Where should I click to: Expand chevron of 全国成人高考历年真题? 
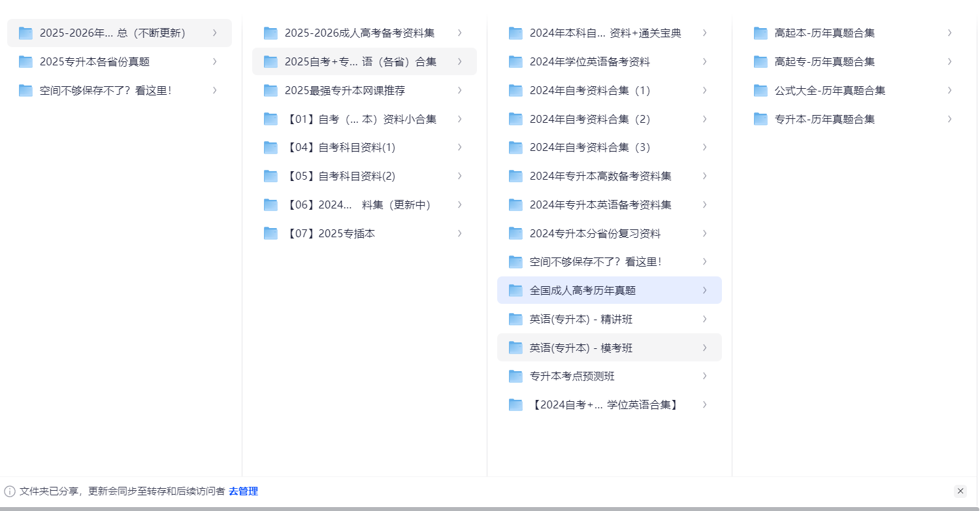pyautogui.click(x=704, y=290)
